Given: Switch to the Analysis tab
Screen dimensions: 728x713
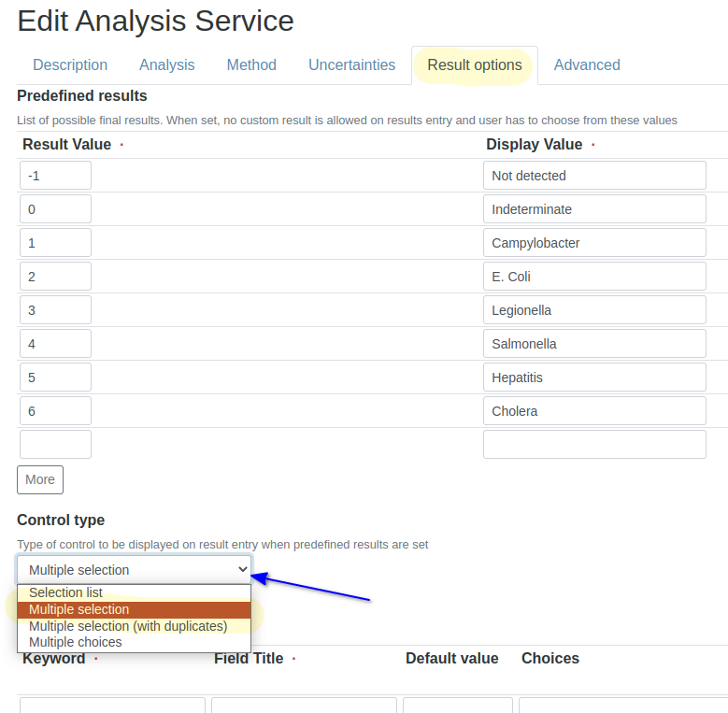Looking at the screenshot, I should click(x=166, y=65).
